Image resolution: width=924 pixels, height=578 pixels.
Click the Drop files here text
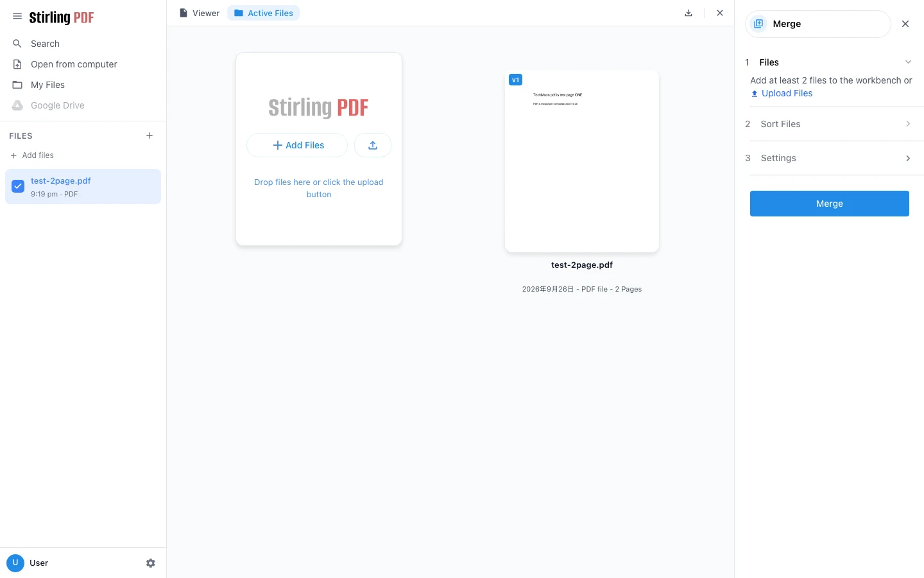[319, 188]
